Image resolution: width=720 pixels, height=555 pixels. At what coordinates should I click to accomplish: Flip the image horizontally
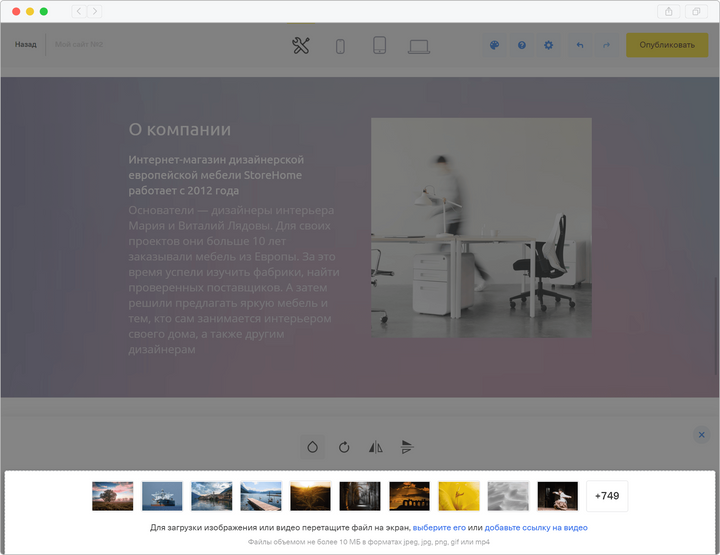point(376,447)
